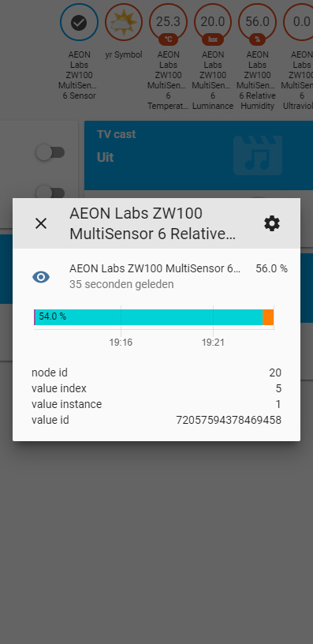This screenshot has width=313, height=644.
Task: Open the checkmark AEON Sensor badge
Action: pos(79,23)
